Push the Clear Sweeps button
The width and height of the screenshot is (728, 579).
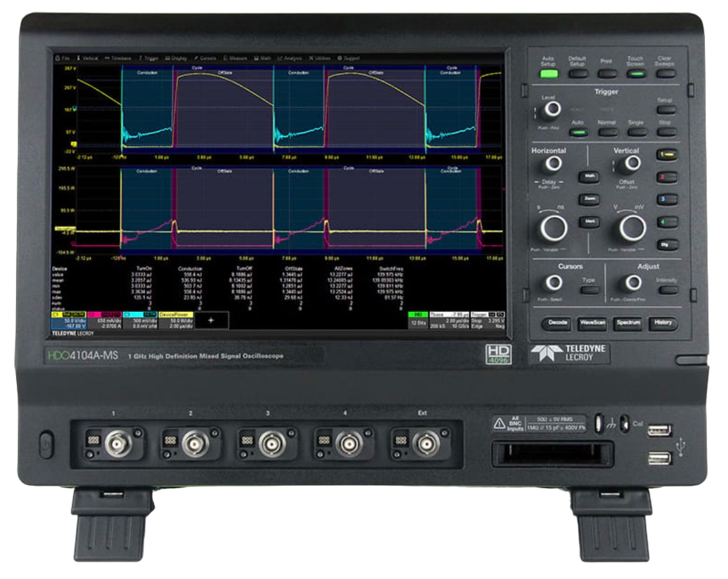point(665,74)
